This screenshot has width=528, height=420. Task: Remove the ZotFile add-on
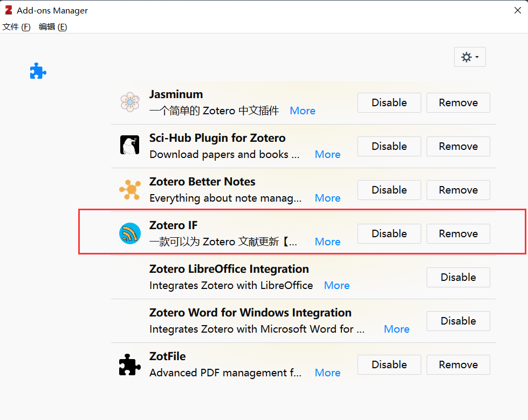click(458, 365)
